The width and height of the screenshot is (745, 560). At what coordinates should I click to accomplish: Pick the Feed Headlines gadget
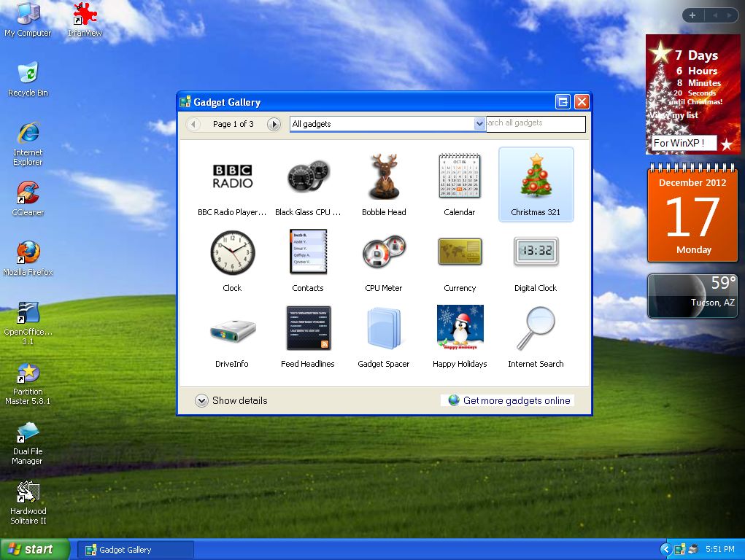pos(309,327)
